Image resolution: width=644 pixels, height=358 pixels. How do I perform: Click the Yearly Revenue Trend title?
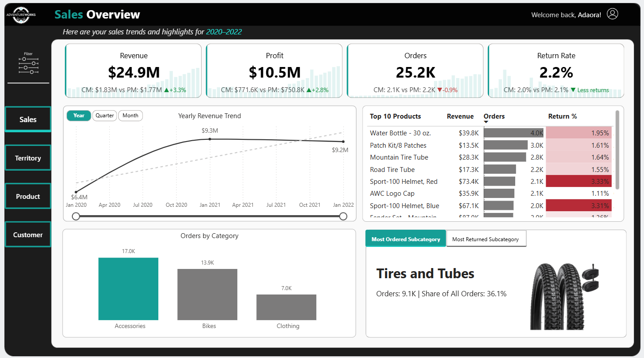210,116
